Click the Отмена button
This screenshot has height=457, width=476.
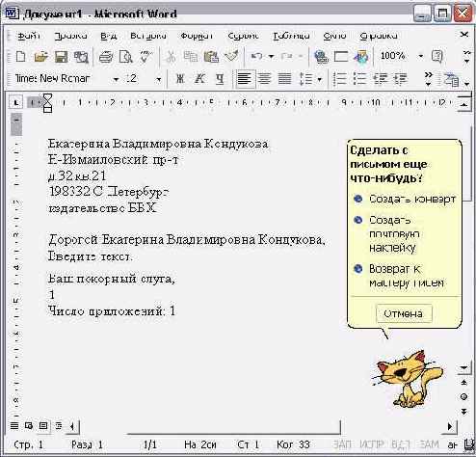pyautogui.click(x=404, y=313)
